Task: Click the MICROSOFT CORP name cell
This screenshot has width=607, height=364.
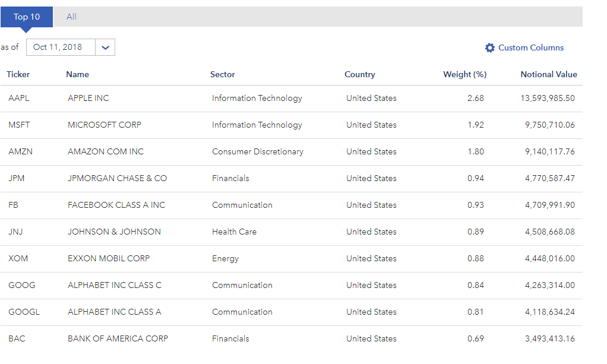Action: coord(105,125)
